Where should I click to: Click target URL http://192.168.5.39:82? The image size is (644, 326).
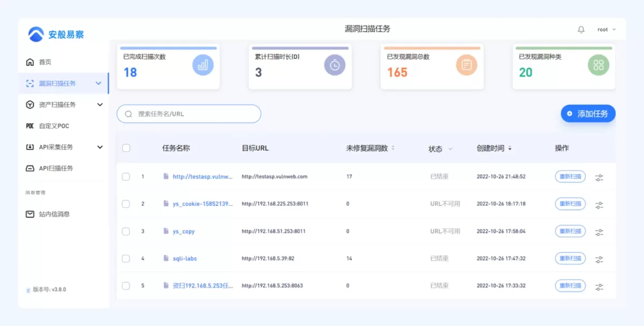pyautogui.click(x=268, y=258)
